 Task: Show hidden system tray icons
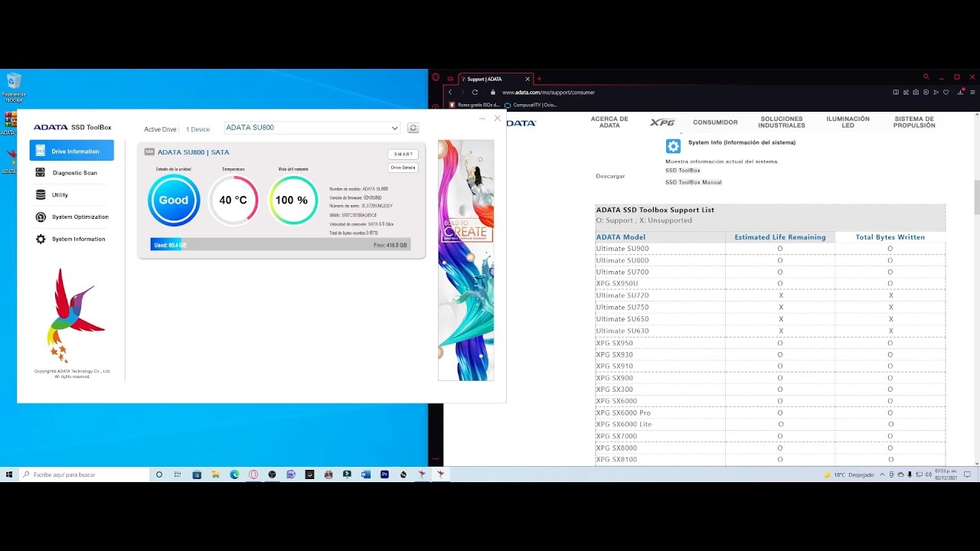[x=882, y=474]
